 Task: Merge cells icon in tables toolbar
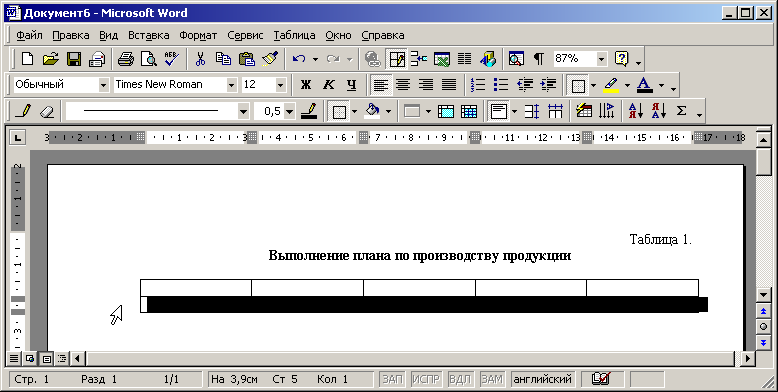[x=446, y=111]
